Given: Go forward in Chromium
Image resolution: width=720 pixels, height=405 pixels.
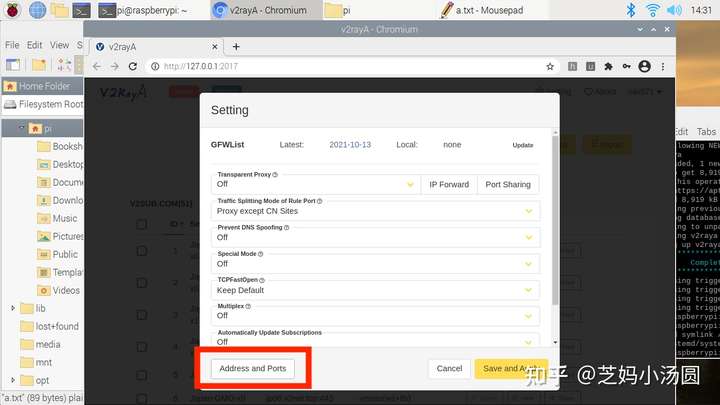Looking at the screenshot, I should [x=114, y=66].
